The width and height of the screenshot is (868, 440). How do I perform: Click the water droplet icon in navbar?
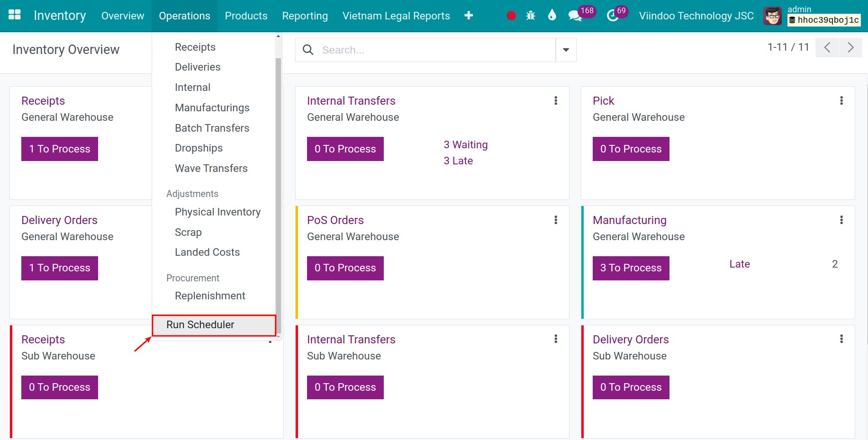552,16
